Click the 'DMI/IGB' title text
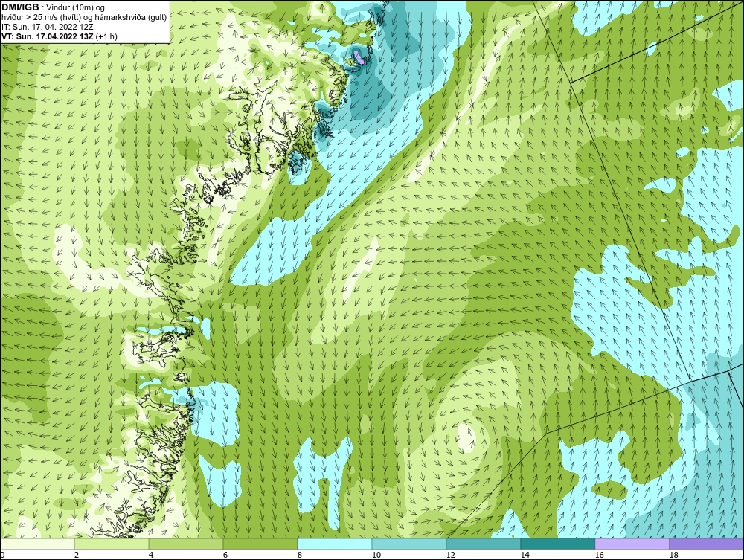The height and width of the screenshot is (560, 744). coord(20,7)
